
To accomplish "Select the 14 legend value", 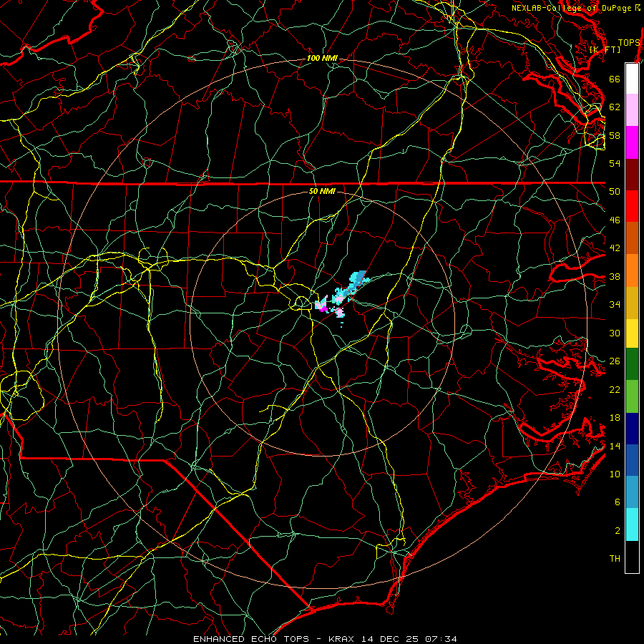I will pos(615,446).
